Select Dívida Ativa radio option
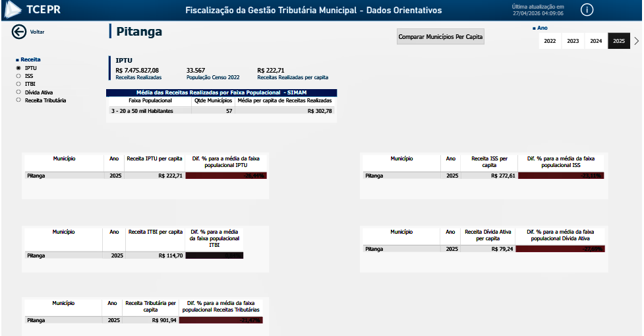The image size is (644, 336). point(18,92)
